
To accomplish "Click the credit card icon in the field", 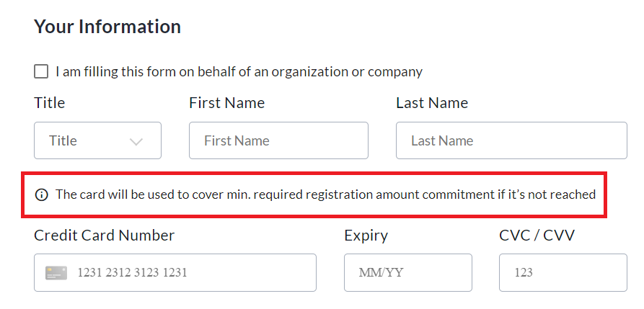I will [x=56, y=272].
